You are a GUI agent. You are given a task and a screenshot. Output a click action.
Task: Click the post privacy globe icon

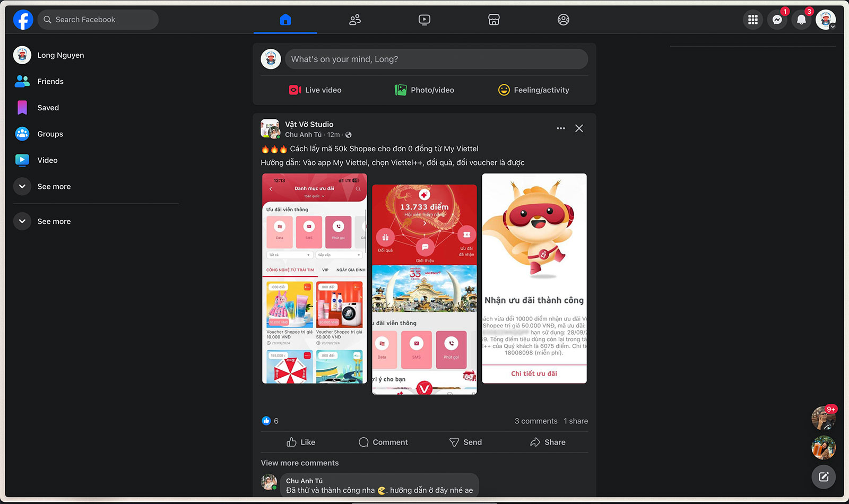pyautogui.click(x=349, y=135)
